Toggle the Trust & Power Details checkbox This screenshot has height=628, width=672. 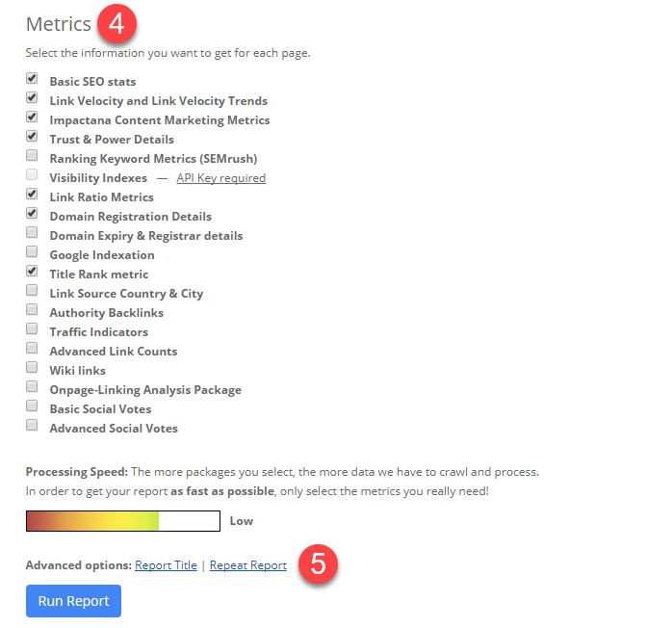(32, 137)
